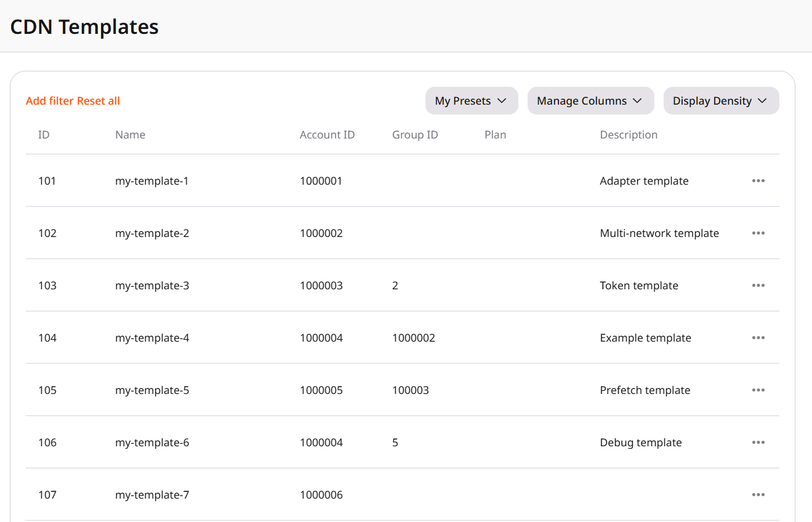The image size is (812, 522).
Task: Click Account ID 1000001
Action: [x=321, y=181]
